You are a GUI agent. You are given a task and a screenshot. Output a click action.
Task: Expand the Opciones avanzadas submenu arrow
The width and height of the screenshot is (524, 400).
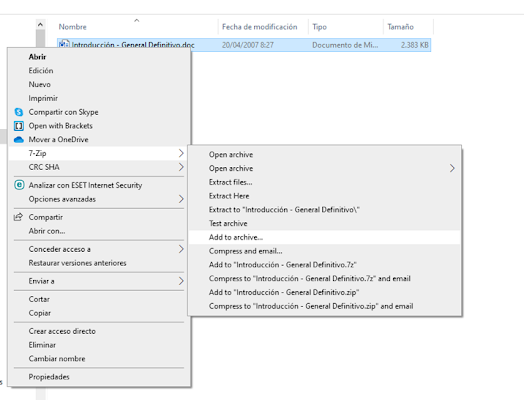point(181,199)
